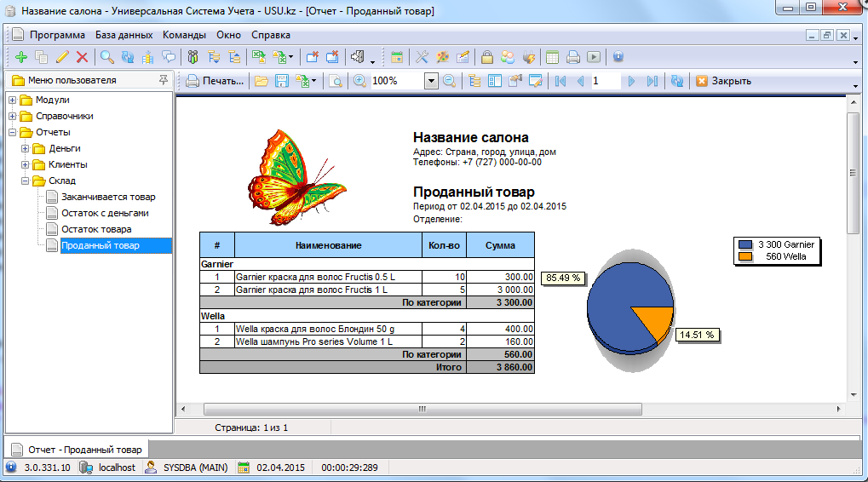Click the speech bubbles icon in main toolbar
Screen dimensions: 868x482
pos(169,57)
